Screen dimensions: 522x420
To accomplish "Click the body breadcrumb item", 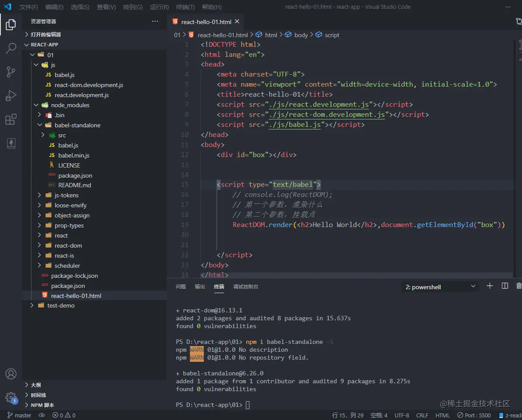I will [x=301, y=35].
